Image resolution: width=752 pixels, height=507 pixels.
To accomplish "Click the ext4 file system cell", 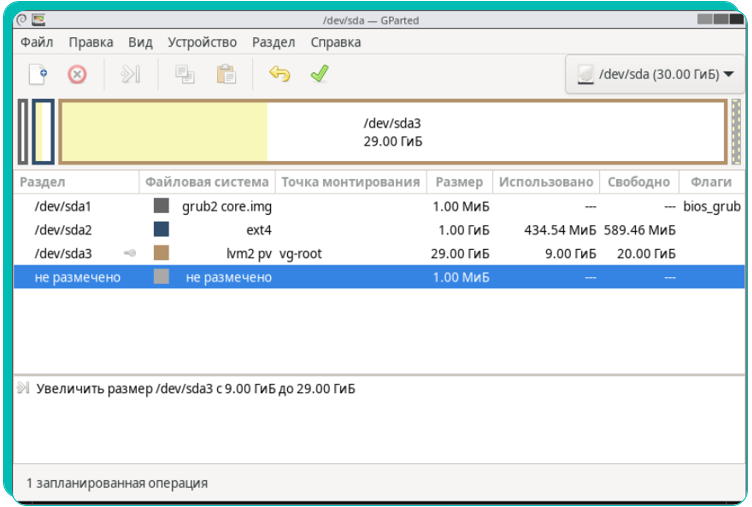I will pyautogui.click(x=259, y=230).
